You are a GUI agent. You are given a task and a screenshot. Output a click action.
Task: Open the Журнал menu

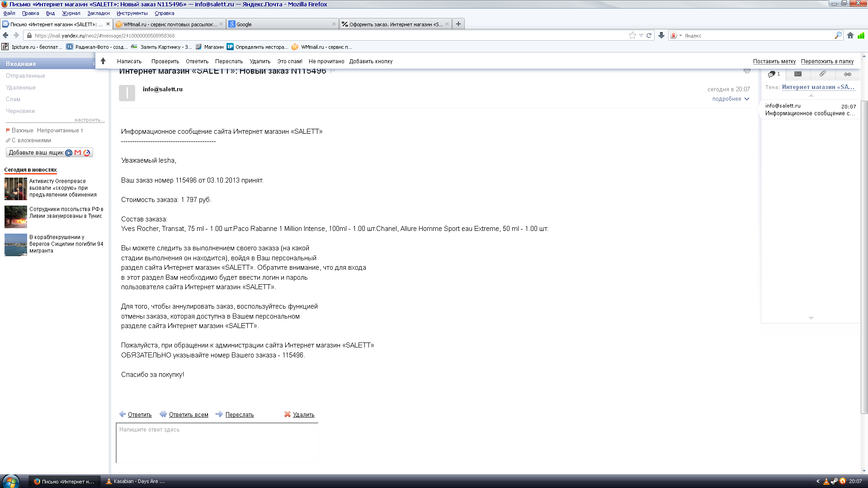coord(71,13)
